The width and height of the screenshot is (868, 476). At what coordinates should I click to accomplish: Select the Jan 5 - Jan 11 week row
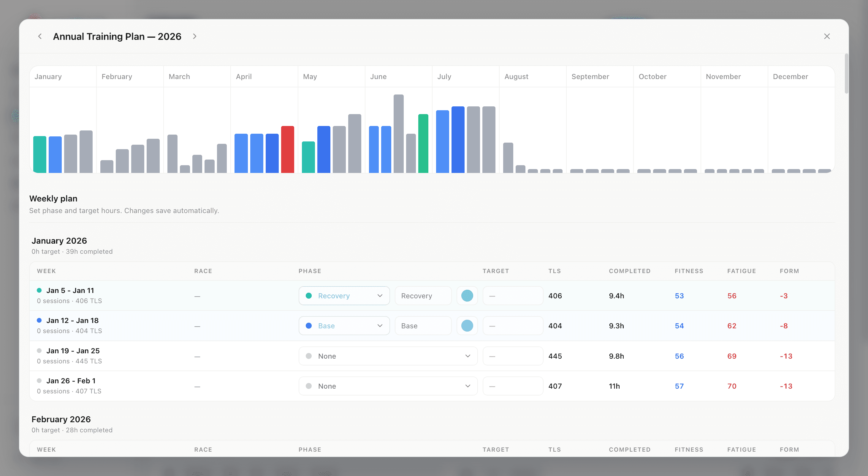tap(432, 296)
